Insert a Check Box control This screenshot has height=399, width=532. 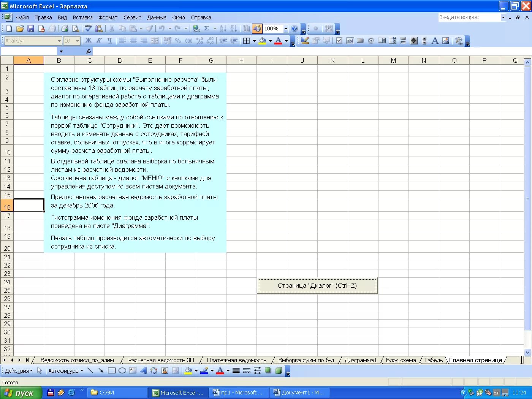pyautogui.click(x=339, y=41)
